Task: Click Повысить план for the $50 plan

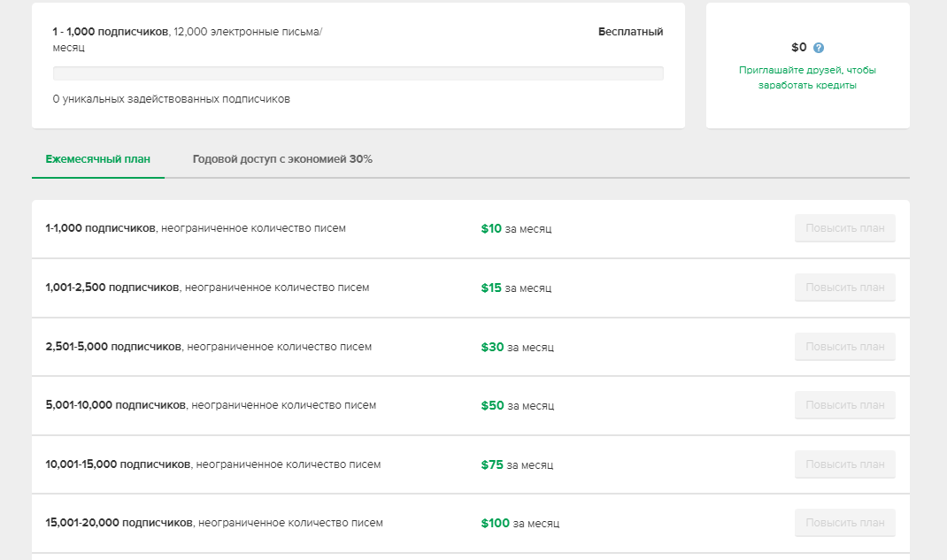Action: click(x=845, y=405)
